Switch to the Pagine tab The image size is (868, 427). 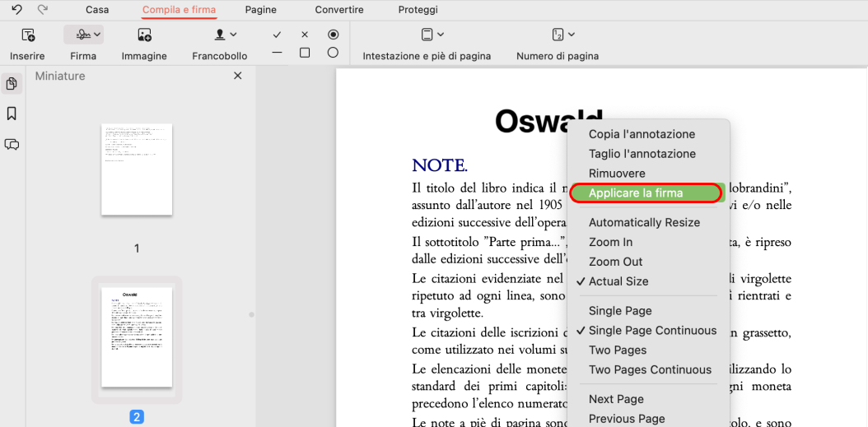(x=260, y=10)
